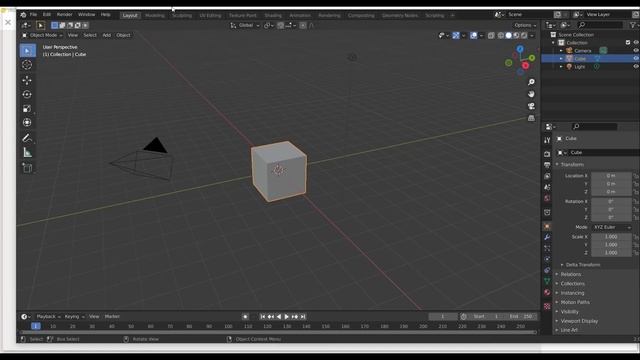Select the Rotate tool

pyautogui.click(x=27, y=94)
